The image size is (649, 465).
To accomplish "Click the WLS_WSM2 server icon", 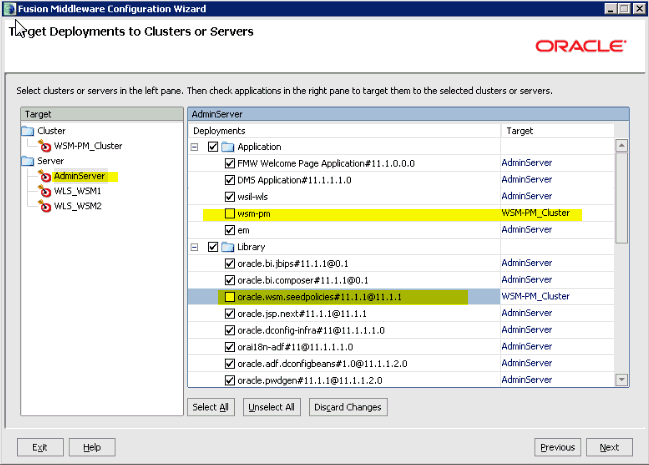I will coord(45,206).
